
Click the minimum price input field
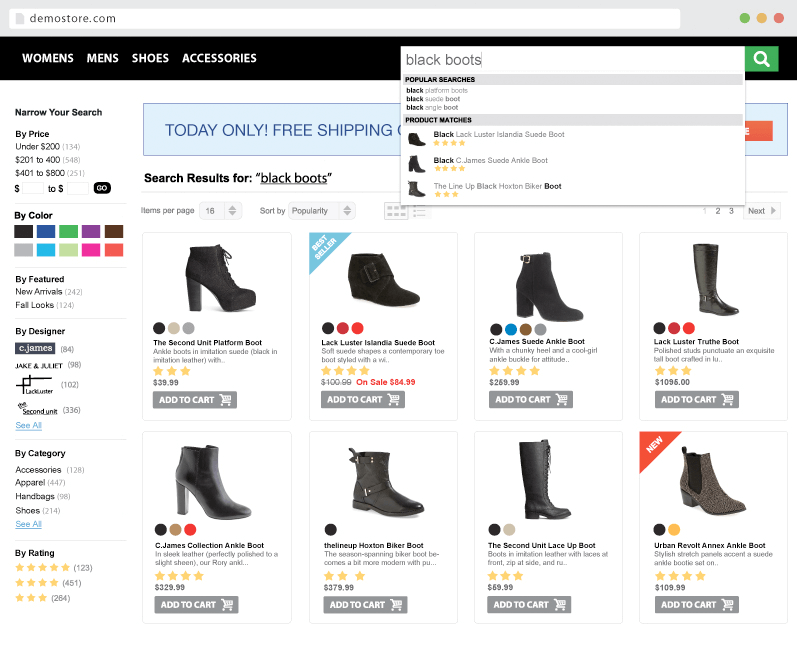(x=33, y=188)
